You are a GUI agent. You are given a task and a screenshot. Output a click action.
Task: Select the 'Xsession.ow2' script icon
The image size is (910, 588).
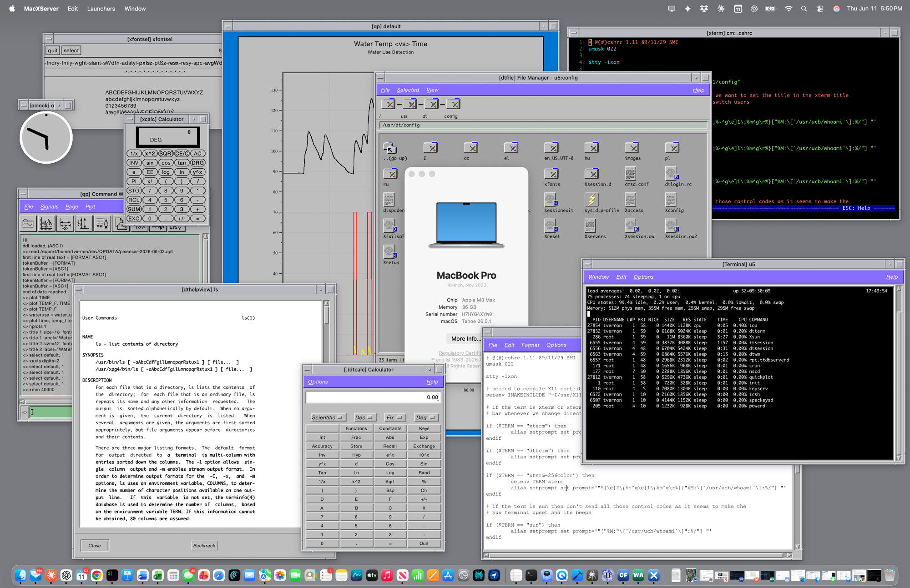click(x=672, y=225)
